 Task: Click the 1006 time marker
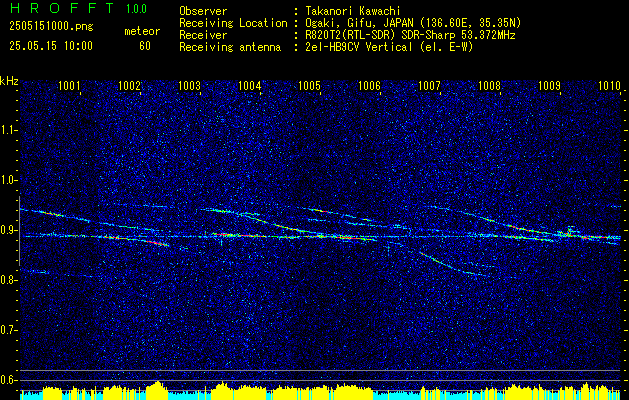click(369, 85)
